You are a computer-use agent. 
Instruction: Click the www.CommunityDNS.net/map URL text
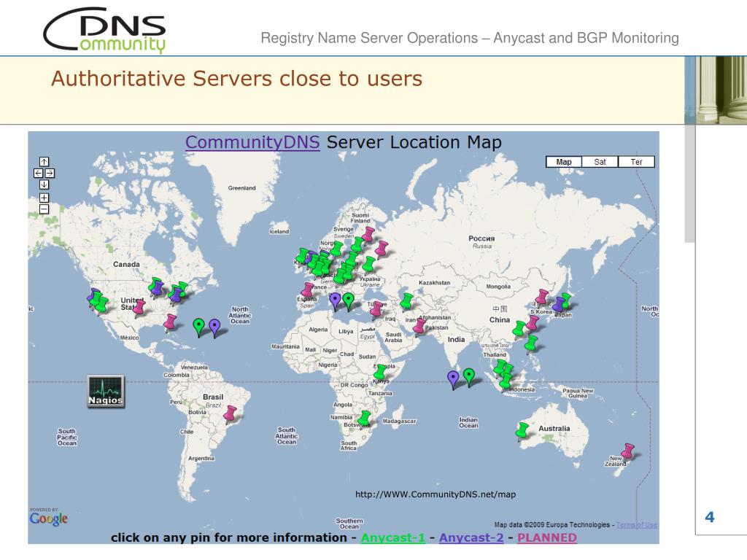(436, 494)
